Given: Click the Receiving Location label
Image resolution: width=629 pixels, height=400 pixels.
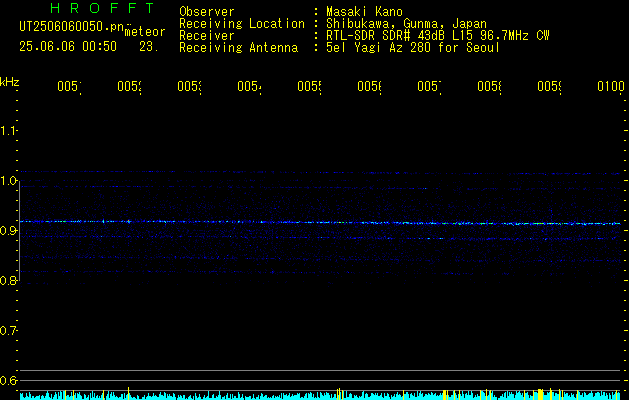Looking at the screenshot, I should point(242,24).
